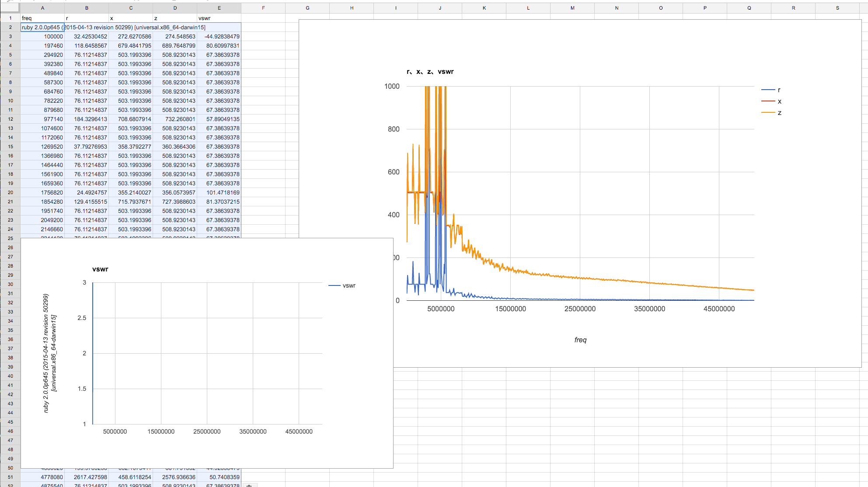Click the freq header cell
The height and width of the screenshot is (487, 868).
pyautogui.click(x=42, y=18)
